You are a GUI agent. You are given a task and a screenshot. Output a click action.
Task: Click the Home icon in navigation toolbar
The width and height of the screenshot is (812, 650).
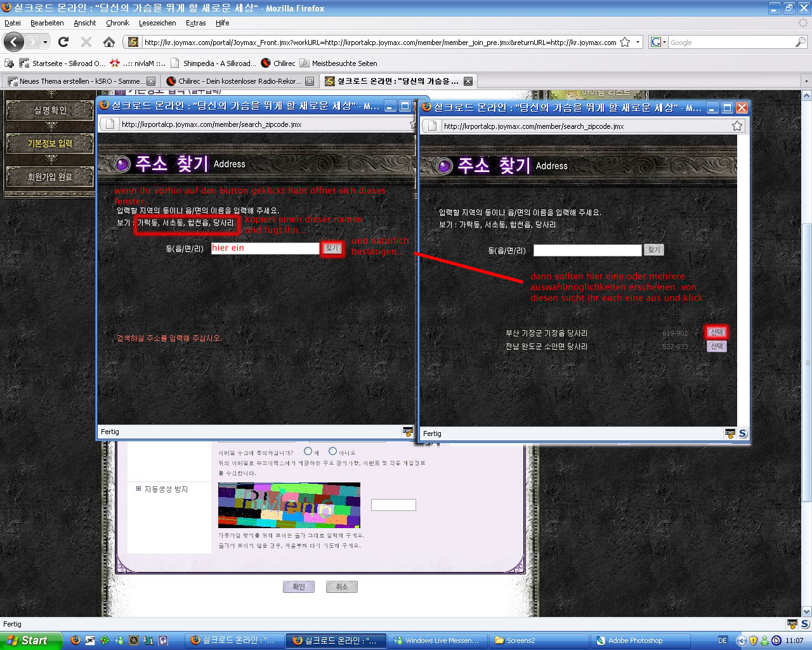(x=109, y=43)
